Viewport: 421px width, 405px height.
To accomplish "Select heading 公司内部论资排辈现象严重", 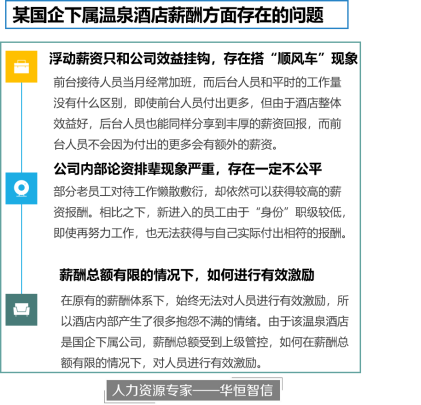I will 134,169.
